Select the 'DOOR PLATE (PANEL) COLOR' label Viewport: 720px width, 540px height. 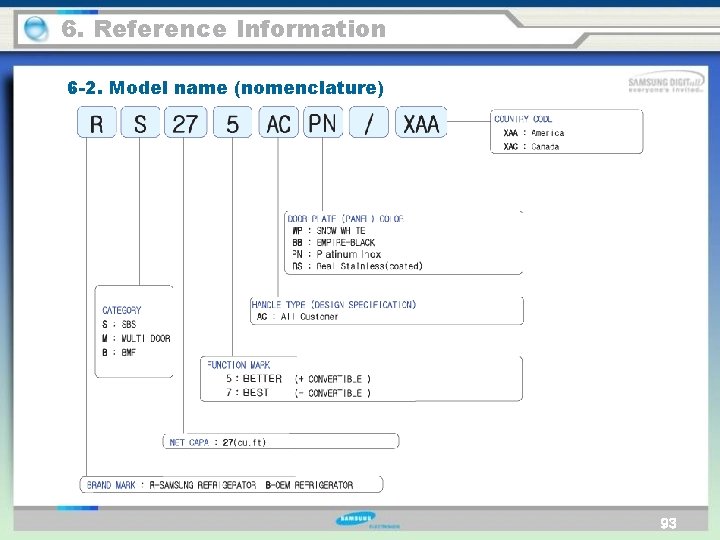point(345,219)
